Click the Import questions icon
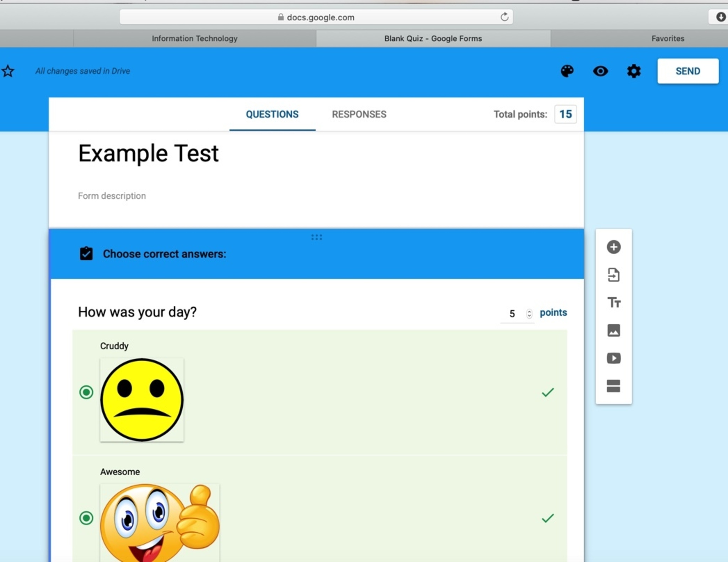Image resolution: width=728 pixels, height=562 pixels. click(x=614, y=275)
